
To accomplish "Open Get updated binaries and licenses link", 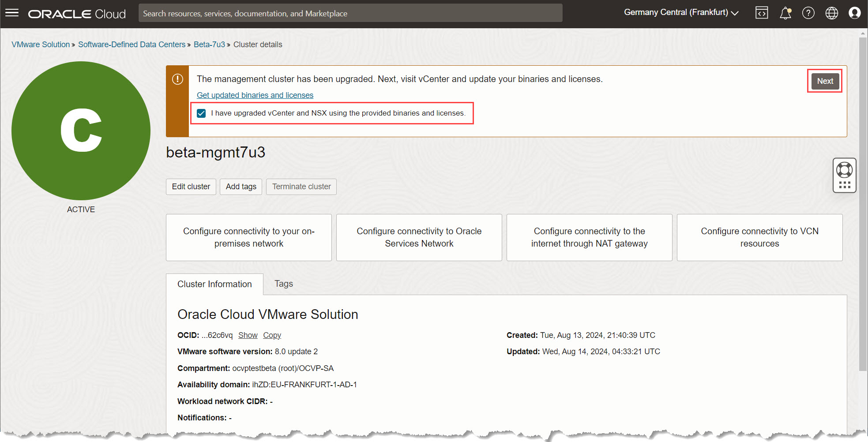I will (x=255, y=95).
